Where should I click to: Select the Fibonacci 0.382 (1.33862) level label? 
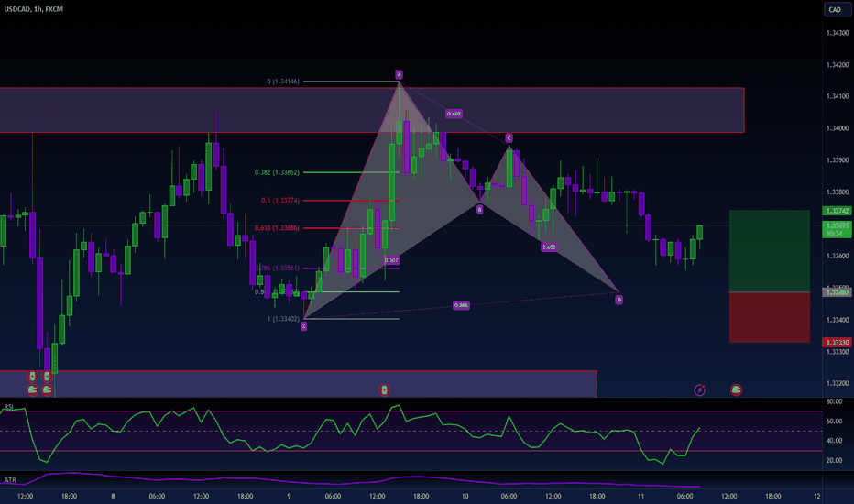point(277,172)
